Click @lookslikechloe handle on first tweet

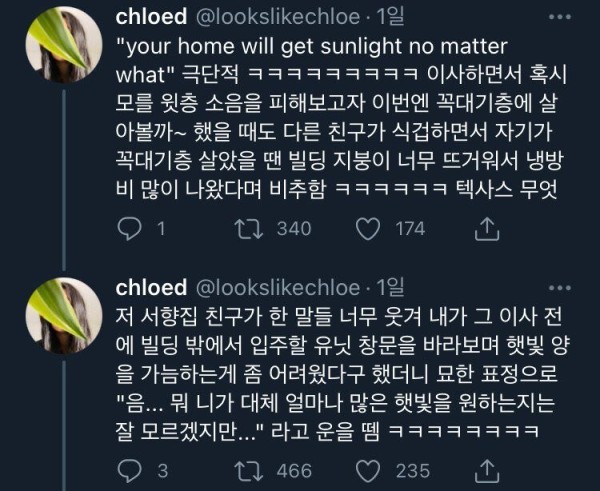(x=278, y=17)
